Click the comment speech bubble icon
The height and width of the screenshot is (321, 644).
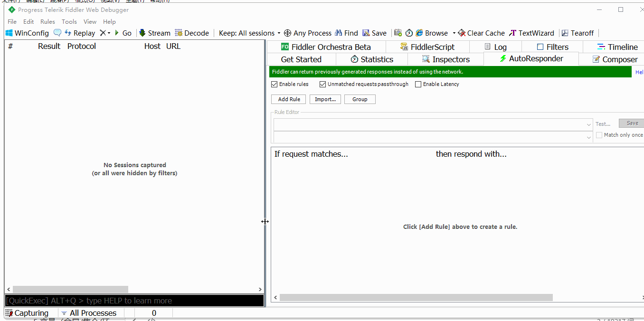tap(57, 33)
